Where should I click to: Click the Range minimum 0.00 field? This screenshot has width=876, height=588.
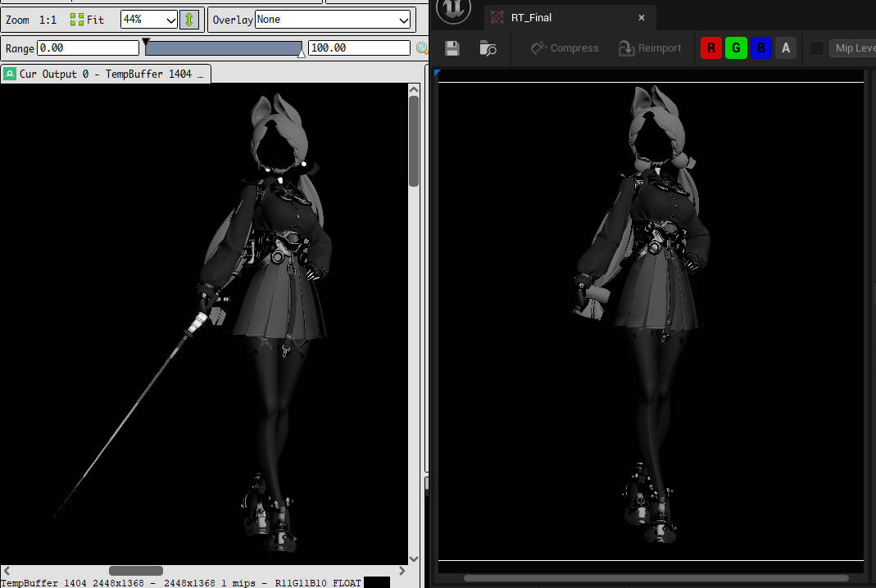click(x=88, y=48)
